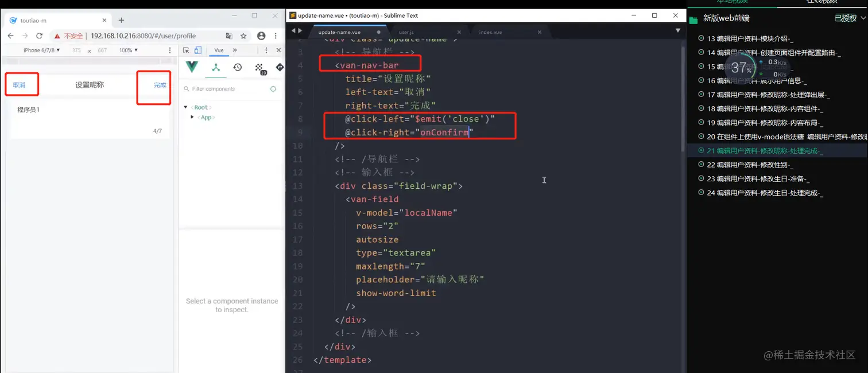The height and width of the screenshot is (373, 868).
Task: Switch to the user.js editor tab
Action: [406, 32]
